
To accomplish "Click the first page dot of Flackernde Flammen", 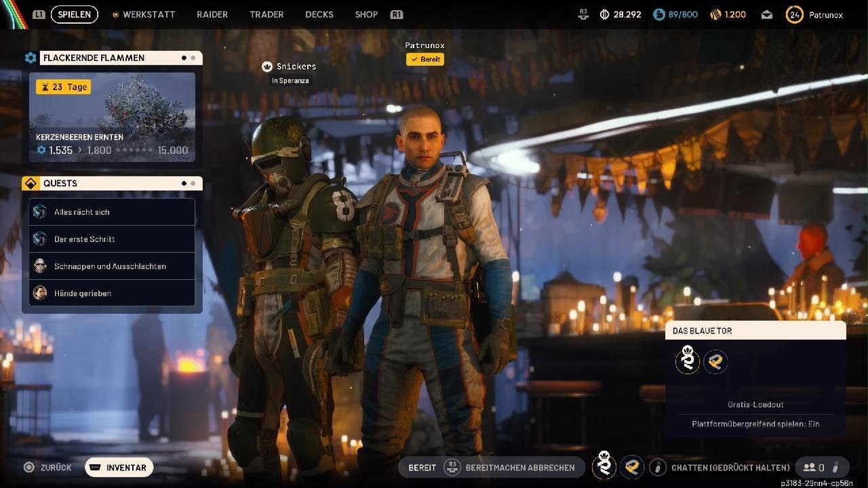I will [184, 58].
